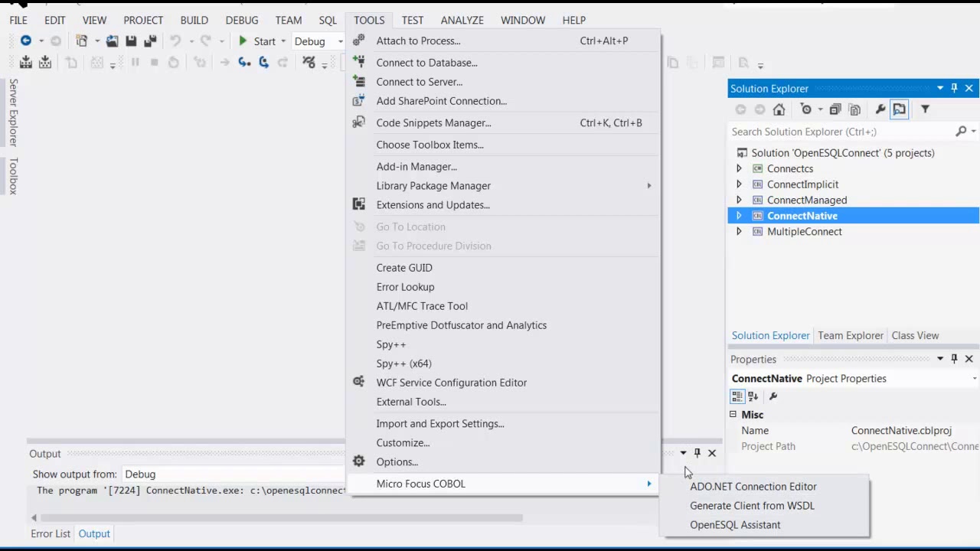Screen dimensions: 980x551
Task: Click the filter funnel icon in Solution Explorer
Action: point(925,109)
